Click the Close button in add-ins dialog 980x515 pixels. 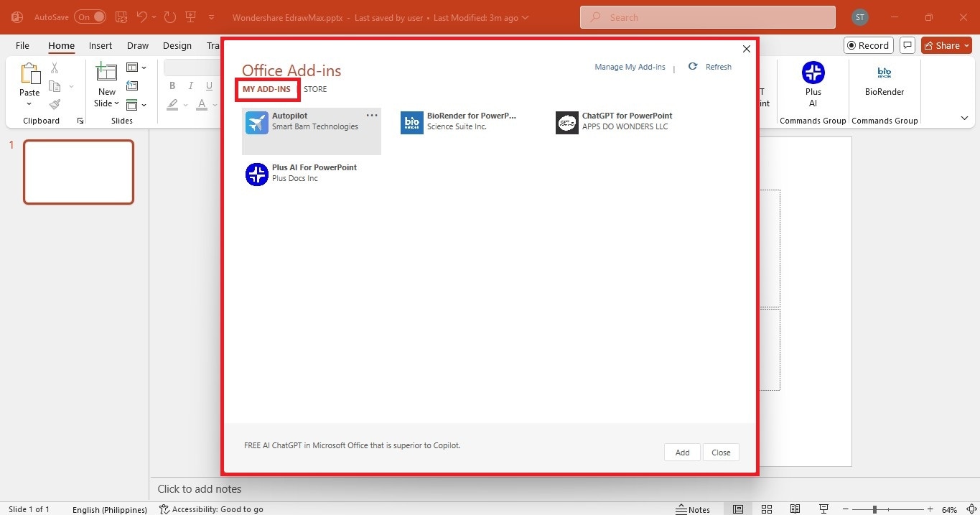coord(721,453)
